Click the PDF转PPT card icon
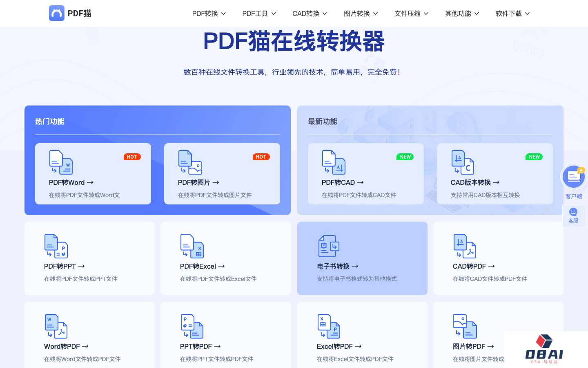 [x=56, y=246]
